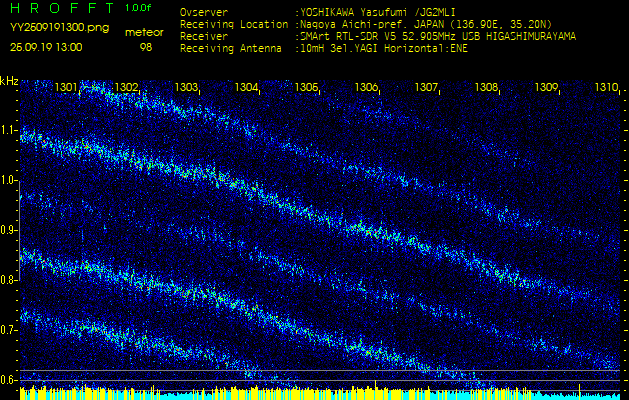Viewport: 629px width, 400px height.
Task: Click the 1.0 frequency axis label
Action: [x=9, y=180]
